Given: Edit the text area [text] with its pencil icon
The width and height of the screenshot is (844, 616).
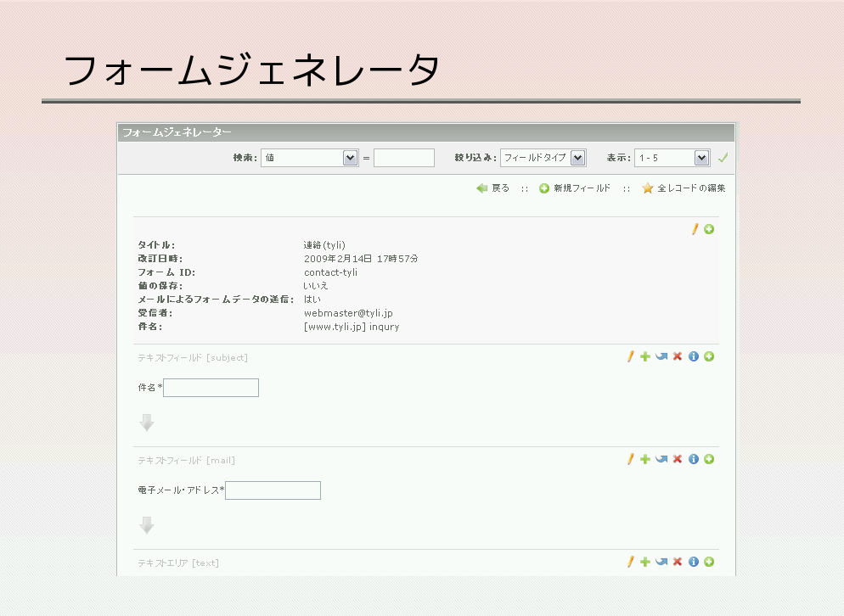Looking at the screenshot, I should 630,562.
